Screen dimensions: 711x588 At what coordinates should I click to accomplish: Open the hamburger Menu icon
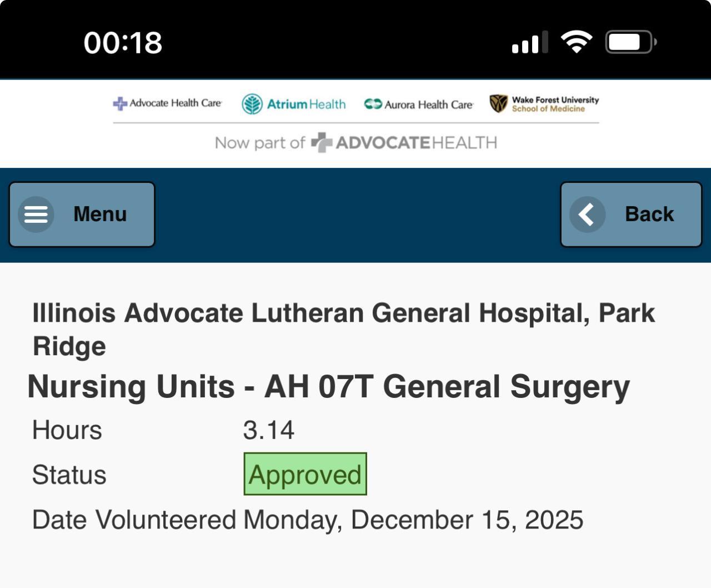coord(36,214)
